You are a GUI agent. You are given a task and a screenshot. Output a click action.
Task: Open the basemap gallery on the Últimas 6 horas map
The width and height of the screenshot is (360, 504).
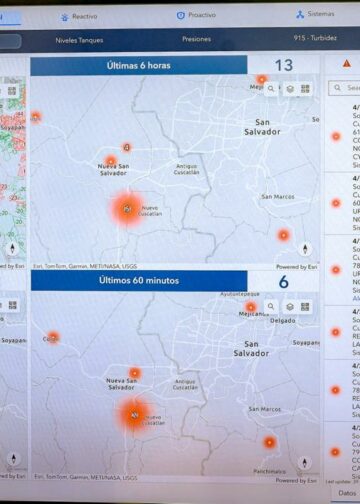tap(305, 88)
